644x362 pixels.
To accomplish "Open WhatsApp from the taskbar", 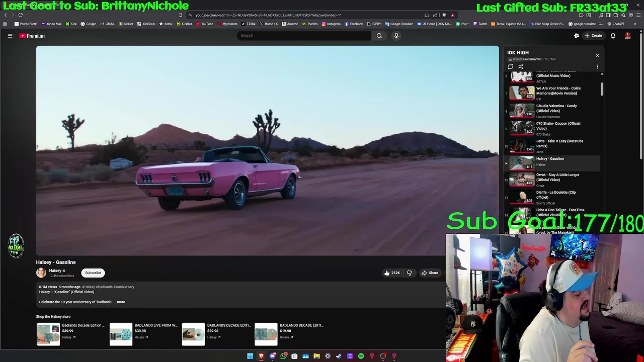I will tap(283, 356).
